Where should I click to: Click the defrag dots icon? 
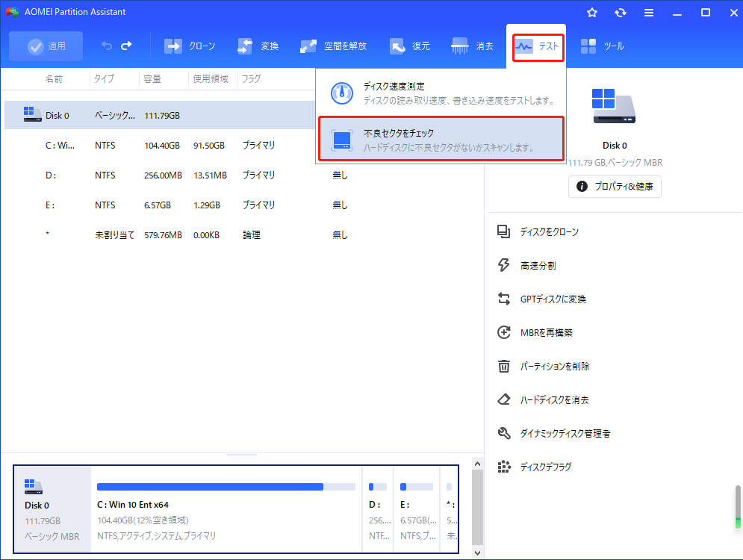[x=504, y=467]
